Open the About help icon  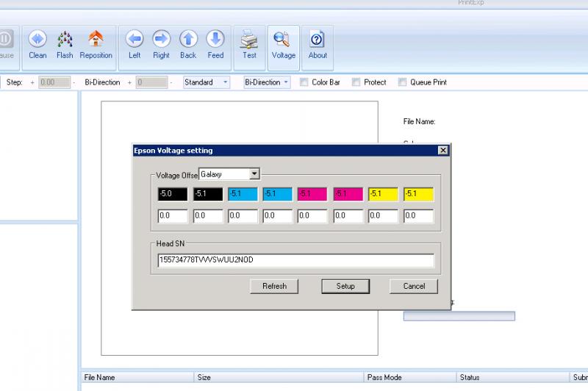click(x=318, y=39)
